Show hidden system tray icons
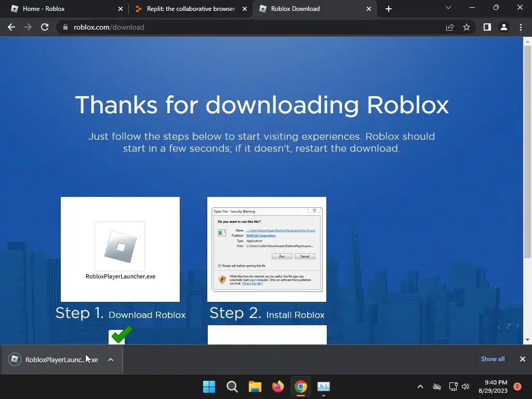 tap(420, 387)
